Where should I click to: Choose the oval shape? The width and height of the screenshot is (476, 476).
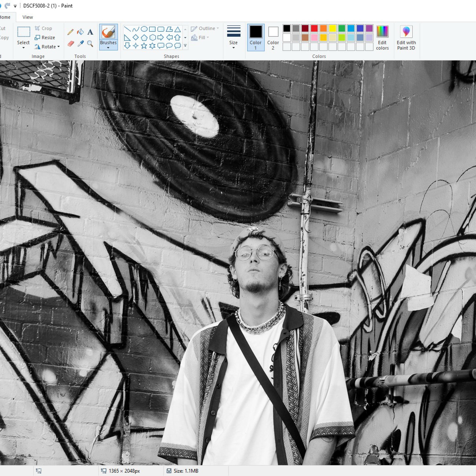pyautogui.click(x=144, y=29)
